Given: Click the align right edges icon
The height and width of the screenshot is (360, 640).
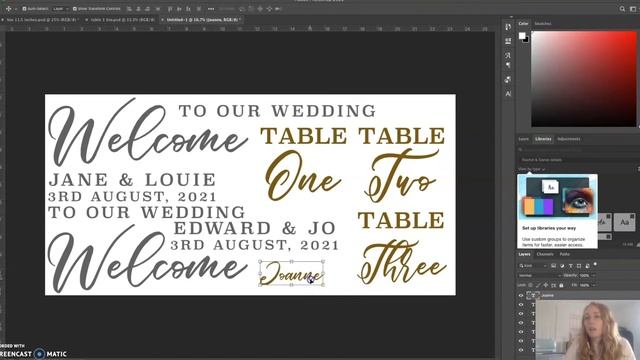Looking at the screenshot, I should click(x=147, y=9).
